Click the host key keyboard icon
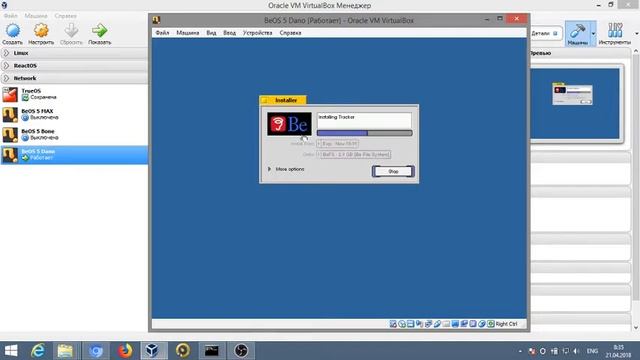This screenshot has height=360, width=640. pos(491,324)
